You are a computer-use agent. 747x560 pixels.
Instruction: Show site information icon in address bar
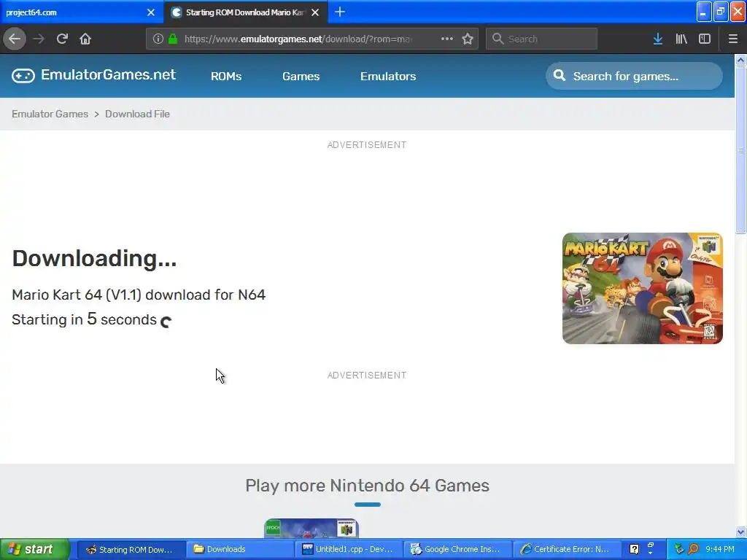coord(158,39)
